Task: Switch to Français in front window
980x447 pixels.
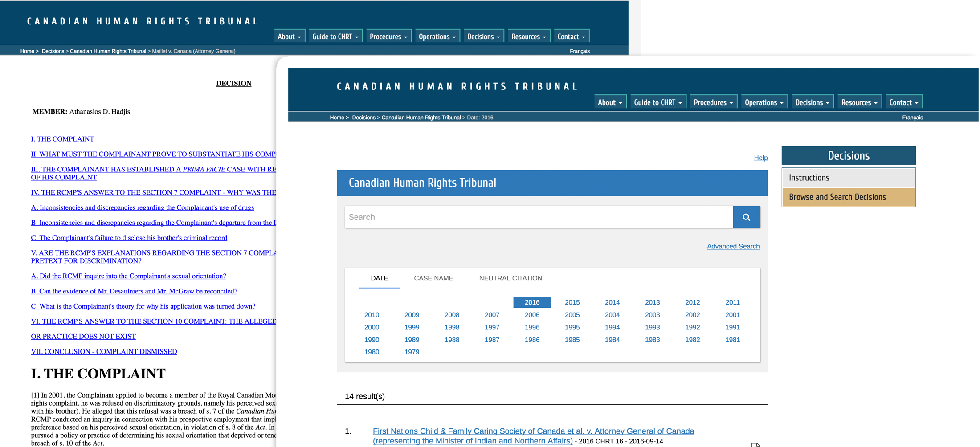Action: [912, 118]
